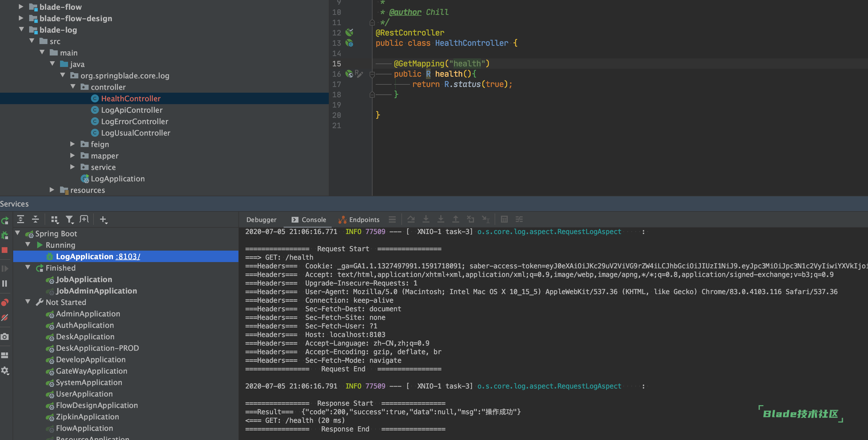Open the debugger settings gear icon
This screenshot has width=868, height=440.
point(5,370)
